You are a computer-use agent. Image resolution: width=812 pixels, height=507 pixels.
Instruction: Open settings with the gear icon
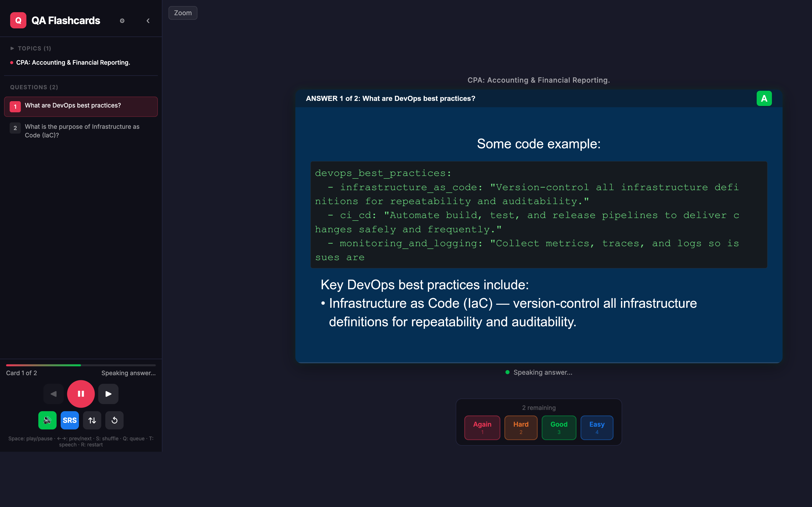(122, 21)
